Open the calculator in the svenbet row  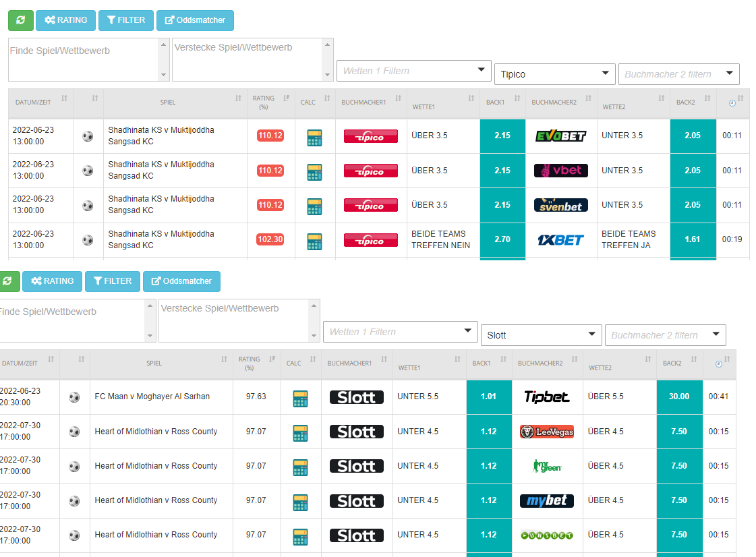click(x=314, y=206)
